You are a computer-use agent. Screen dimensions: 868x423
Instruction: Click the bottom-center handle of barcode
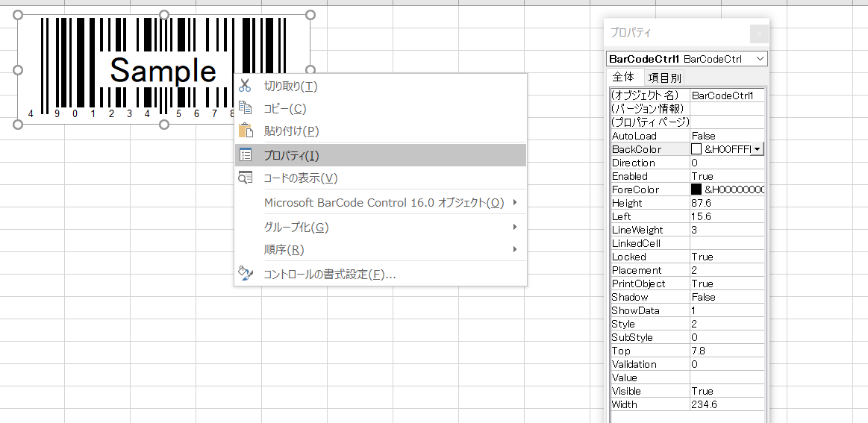(x=164, y=125)
